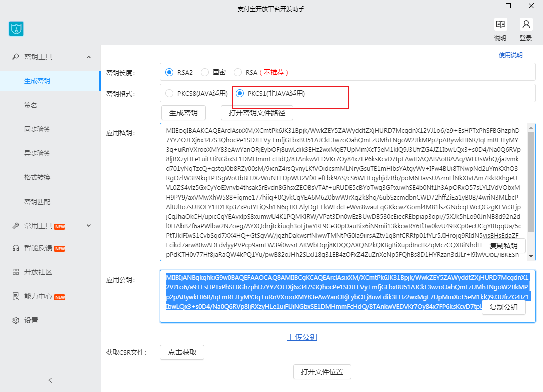This screenshot has width=543, height=392.
Task: Minimize the application window
Action: coord(485,6)
